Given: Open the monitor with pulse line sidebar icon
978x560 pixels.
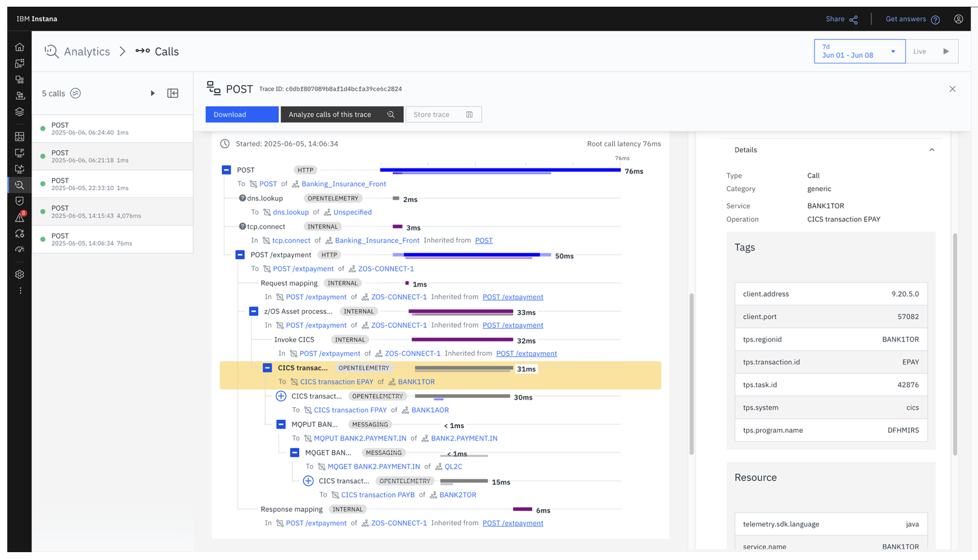Looking at the screenshot, I should coord(20,169).
